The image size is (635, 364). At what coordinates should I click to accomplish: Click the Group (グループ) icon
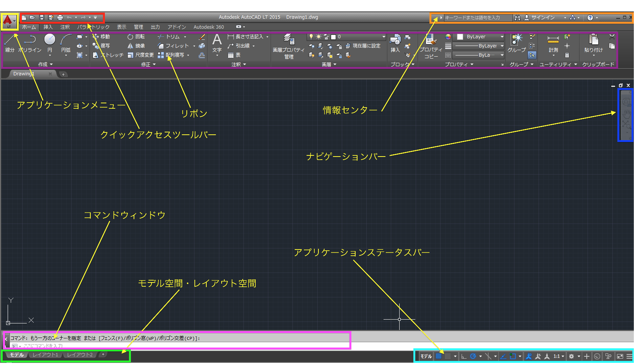[x=517, y=43]
